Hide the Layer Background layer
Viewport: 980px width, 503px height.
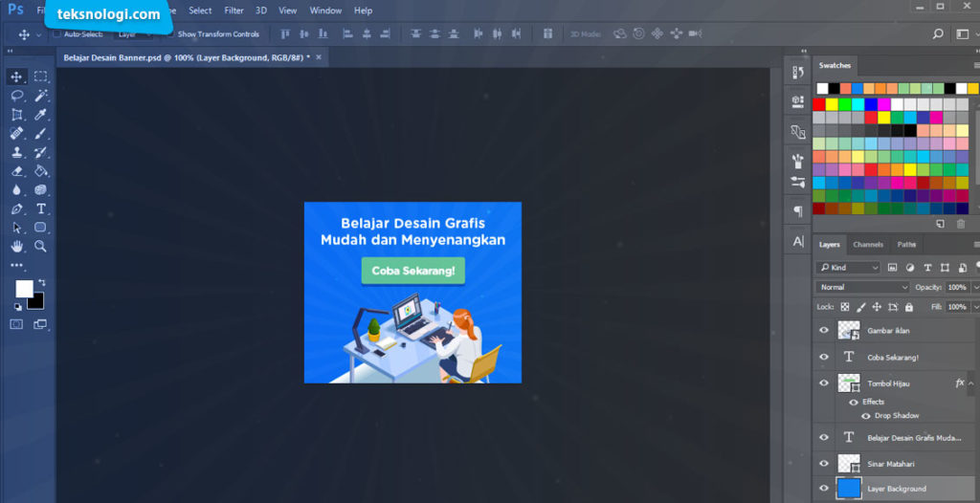(x=824, y=488)
